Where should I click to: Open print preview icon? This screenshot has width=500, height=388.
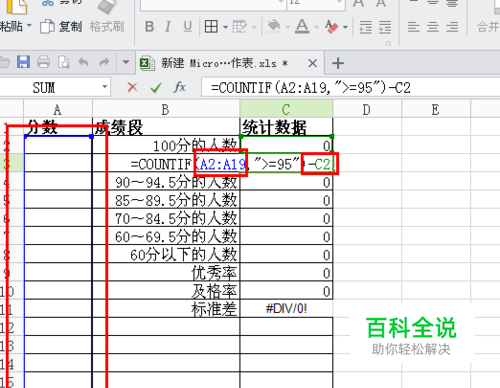pos(64,62)
